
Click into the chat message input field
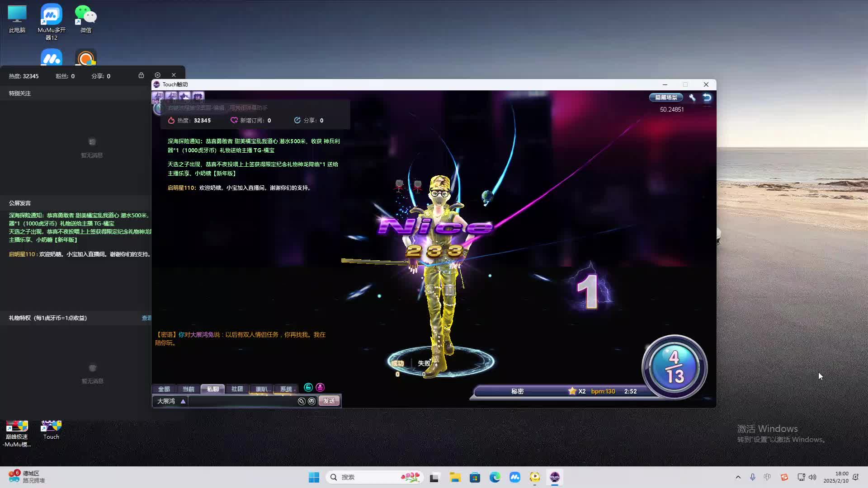point(242,401)
